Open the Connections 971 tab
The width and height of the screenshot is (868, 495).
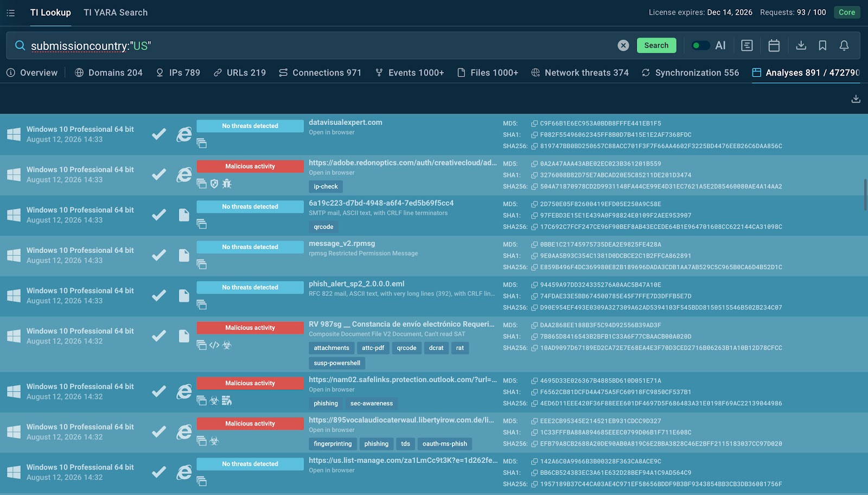coord(320,73)
